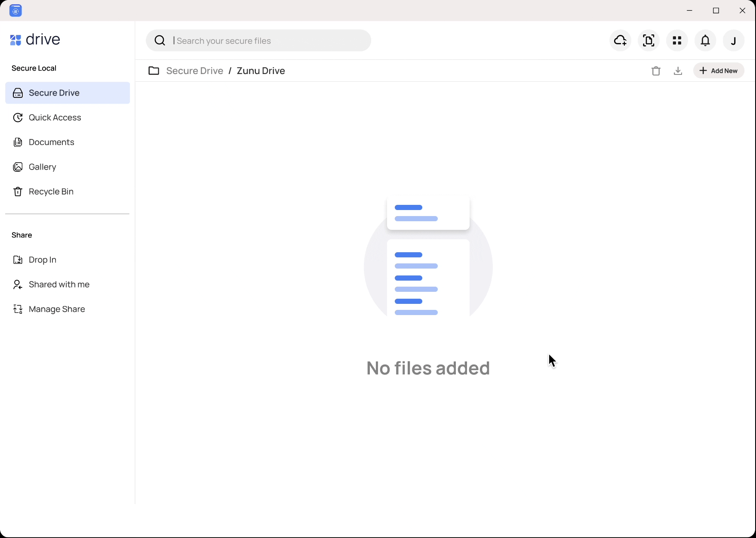Screen dimensions: 756x538
Task: Open the Recycle Bin
Action: [x=51, y=192]
